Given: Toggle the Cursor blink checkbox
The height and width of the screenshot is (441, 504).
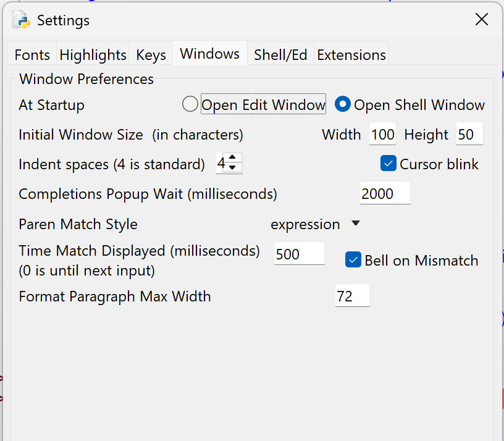Looking at the screenshot, I should [388, 164].
